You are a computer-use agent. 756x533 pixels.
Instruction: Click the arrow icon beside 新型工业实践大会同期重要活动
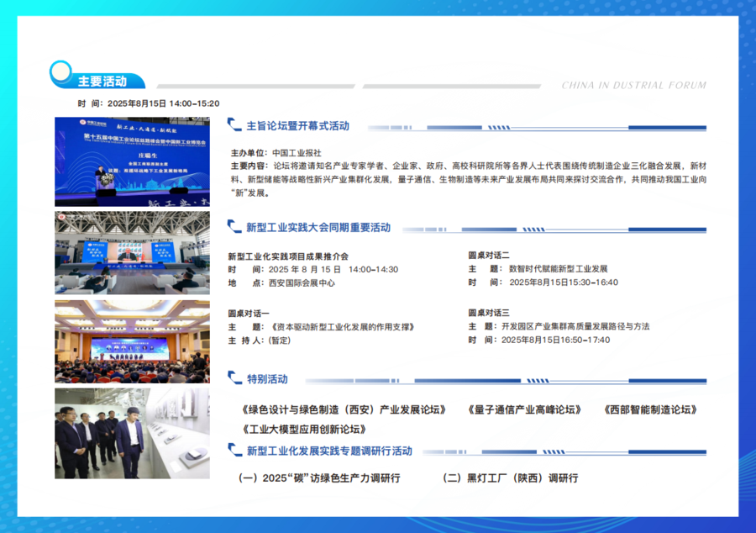point(234,226)
